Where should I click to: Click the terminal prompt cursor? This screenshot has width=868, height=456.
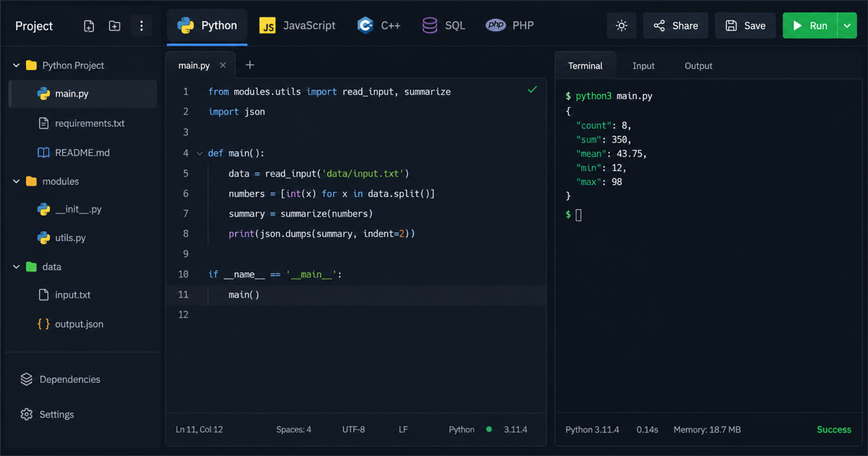pos(578,215)
